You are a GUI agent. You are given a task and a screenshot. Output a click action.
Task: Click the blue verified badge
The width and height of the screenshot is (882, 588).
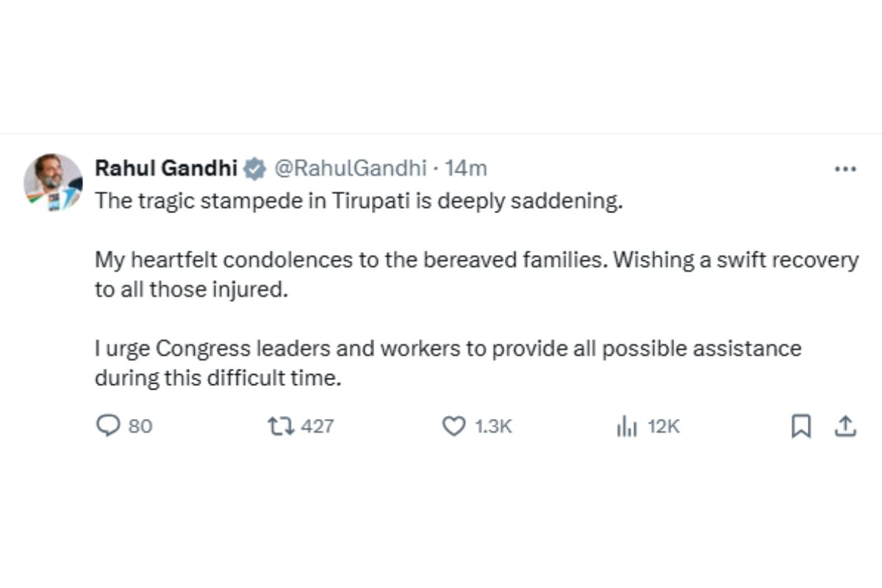255,168
